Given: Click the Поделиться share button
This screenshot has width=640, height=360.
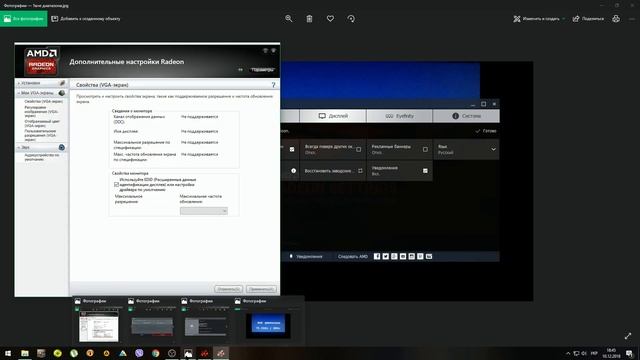Looking at the screenshot, I should [x=588, y=19].
